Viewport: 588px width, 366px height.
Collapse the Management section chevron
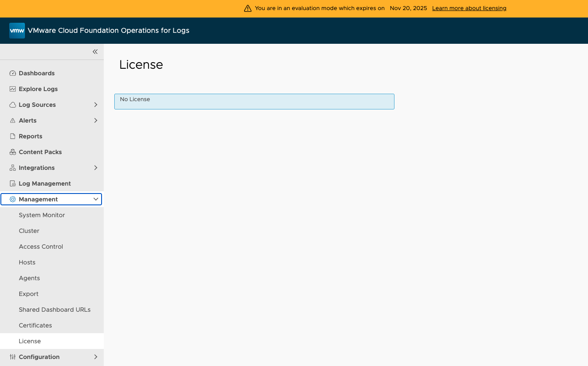pos(96,199)
